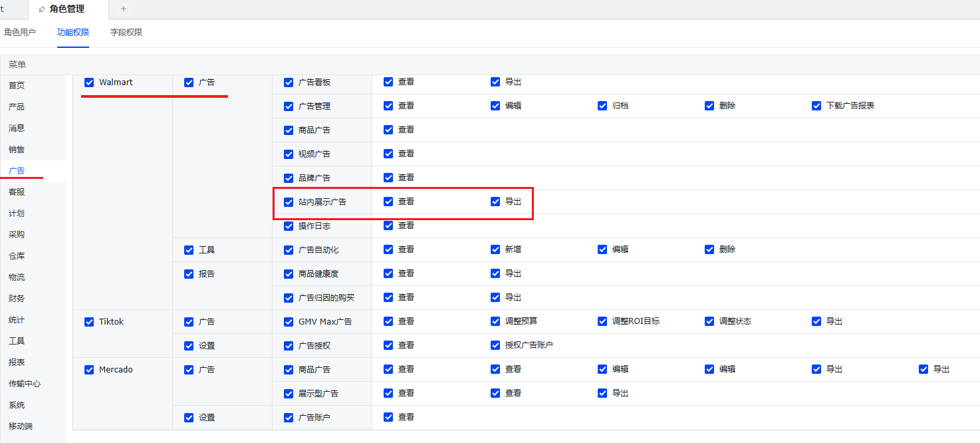Open 产品 in the sidebar menu
980x443 pixels.
(17, 107)
